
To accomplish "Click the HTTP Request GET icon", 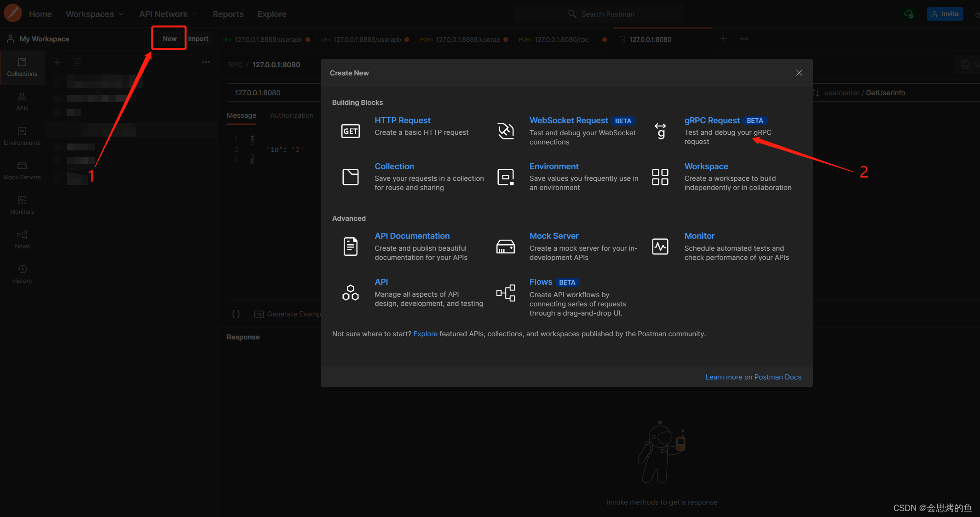I will point(350,131).
